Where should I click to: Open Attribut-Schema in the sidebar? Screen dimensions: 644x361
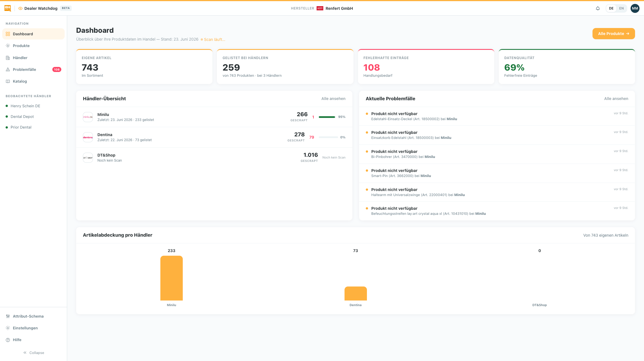[33, 316]
